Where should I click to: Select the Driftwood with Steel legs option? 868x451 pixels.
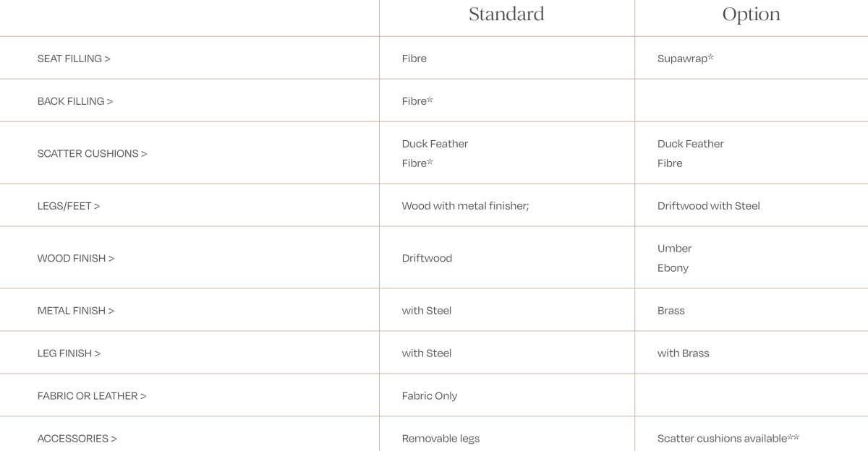(708, 206)
